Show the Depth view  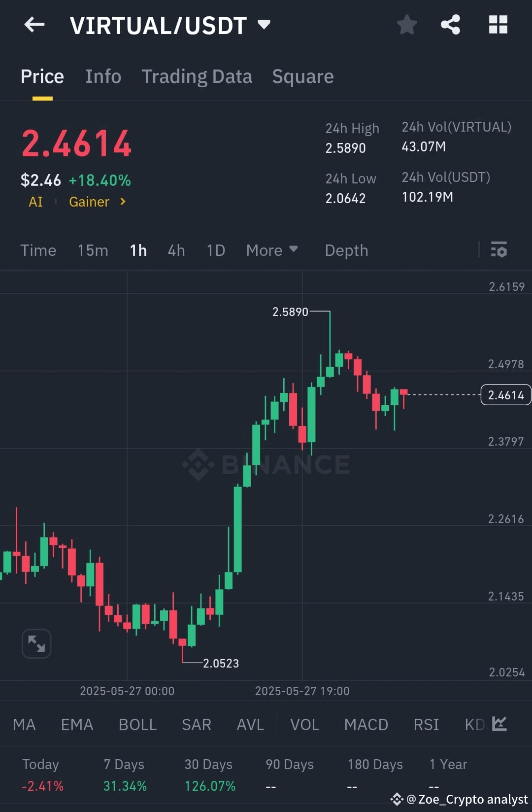(x=346, y=250)
